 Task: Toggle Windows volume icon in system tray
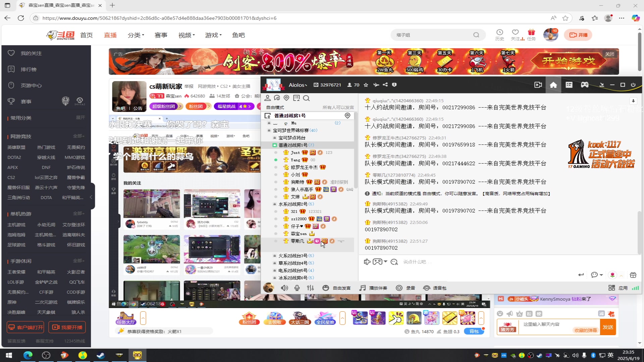click(575, 355)
